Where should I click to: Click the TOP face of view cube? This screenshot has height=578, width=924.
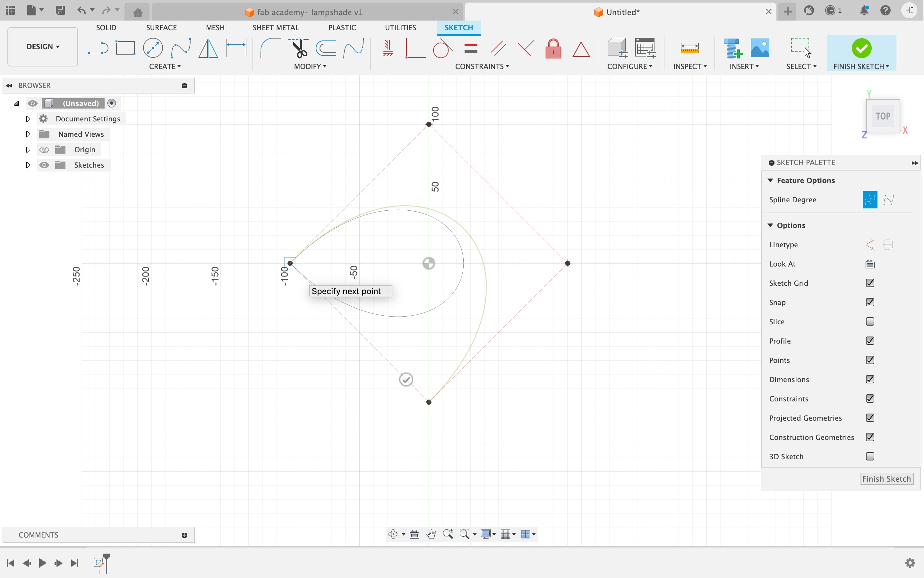[883, 116]
